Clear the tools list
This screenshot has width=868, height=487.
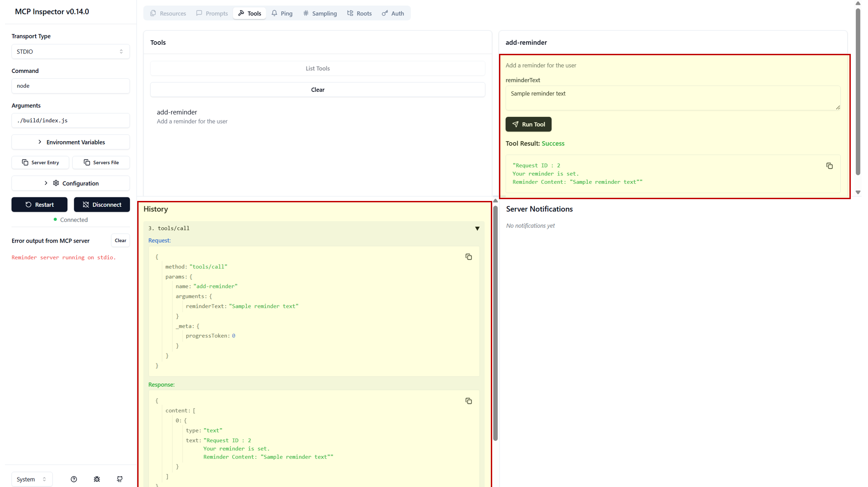pyautogui.click(x=317, y=90)
